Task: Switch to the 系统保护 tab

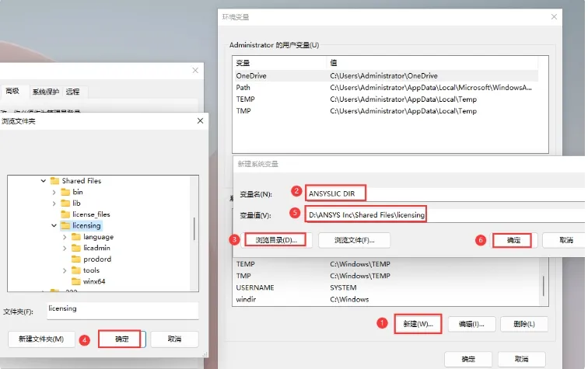Action: [x=45, y=92]
